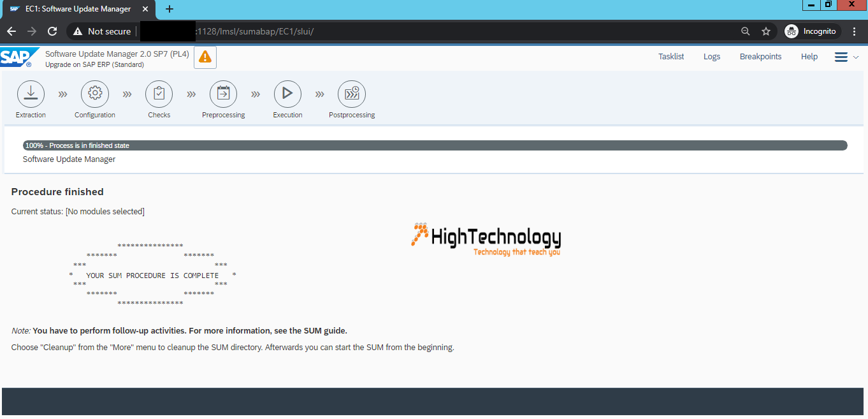Screen dimensions: 868x419
Task: Select the Checks phase clipboard icon
Action: (159, 94)
